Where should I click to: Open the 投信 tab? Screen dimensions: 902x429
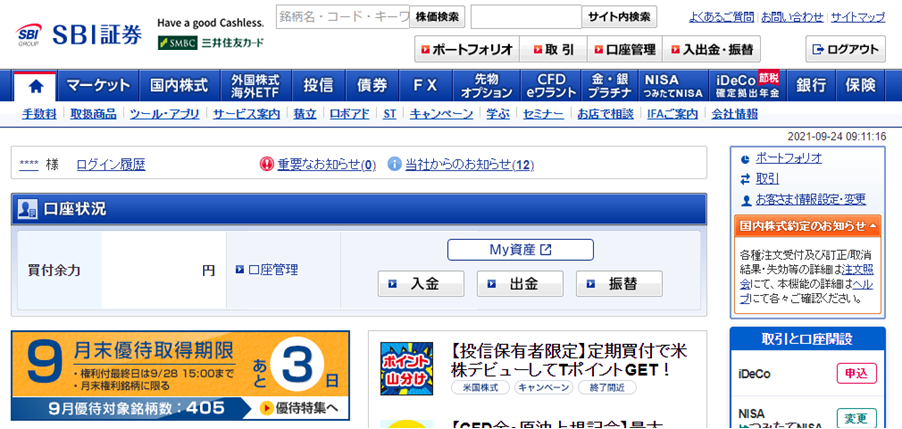pos(318,86)
